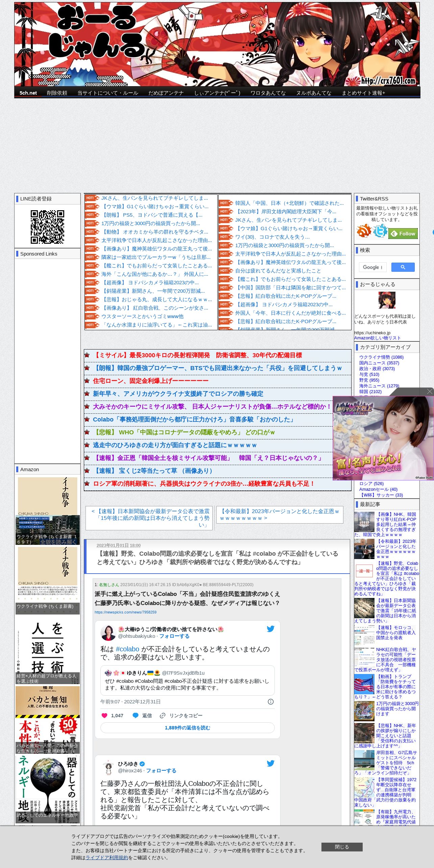Open the Amazon欲しい物リスト link

pos(378,338)
